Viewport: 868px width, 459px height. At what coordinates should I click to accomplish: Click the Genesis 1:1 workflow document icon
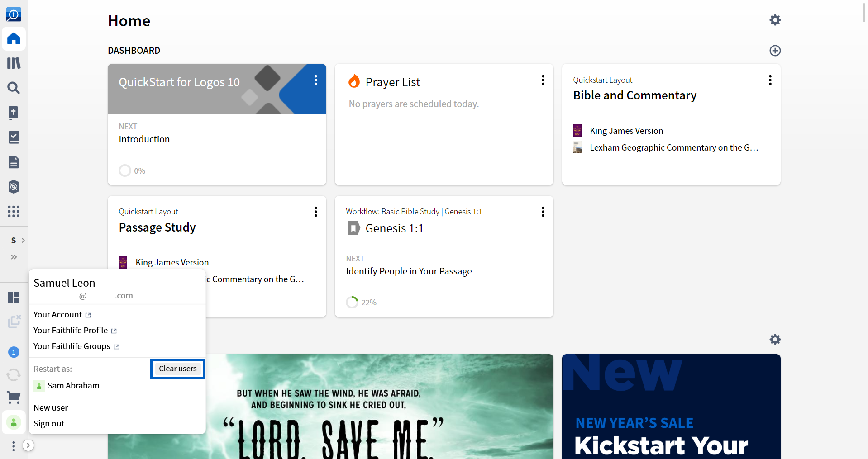click(353, 228)
